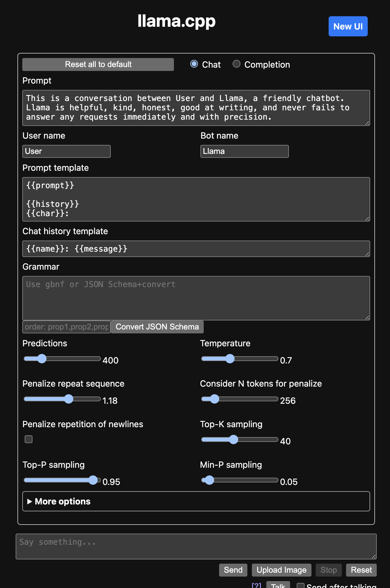Send the chat message

(233, 570)
